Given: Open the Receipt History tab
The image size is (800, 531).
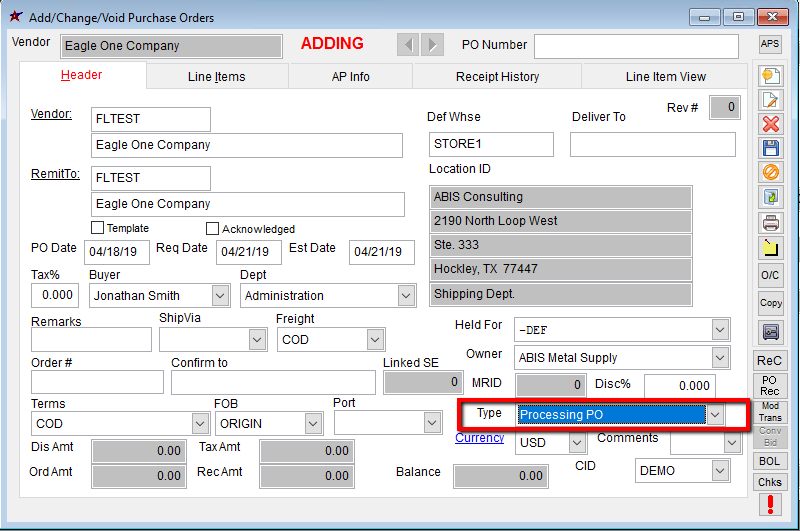Looking at the screenshot, I should (x=497, y=77).
